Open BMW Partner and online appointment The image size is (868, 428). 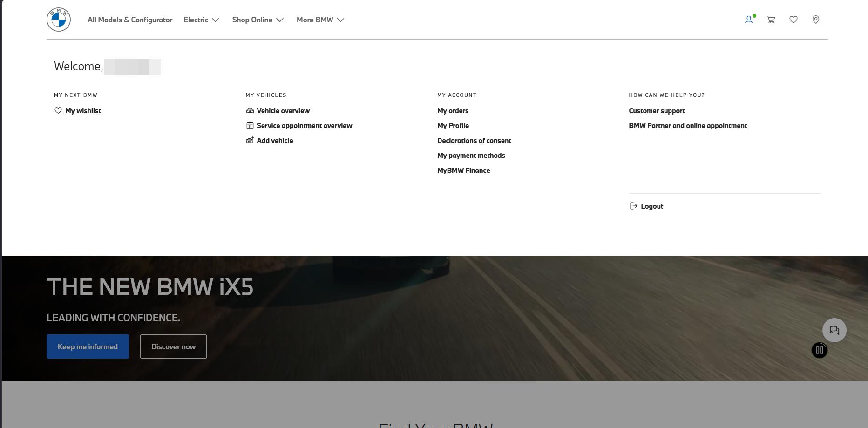pyautogui.click(x=688, y=125)
